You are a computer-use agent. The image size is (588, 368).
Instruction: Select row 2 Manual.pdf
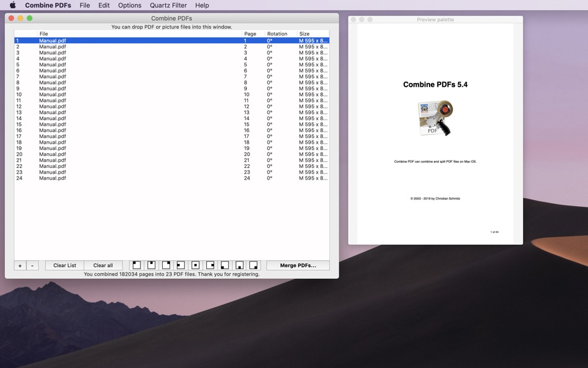171,46
